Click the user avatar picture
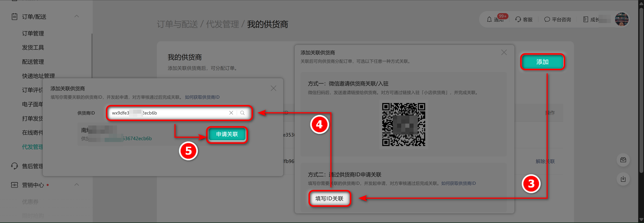Image resolution: width=644 pixels, height=223 pixels. 622,19
